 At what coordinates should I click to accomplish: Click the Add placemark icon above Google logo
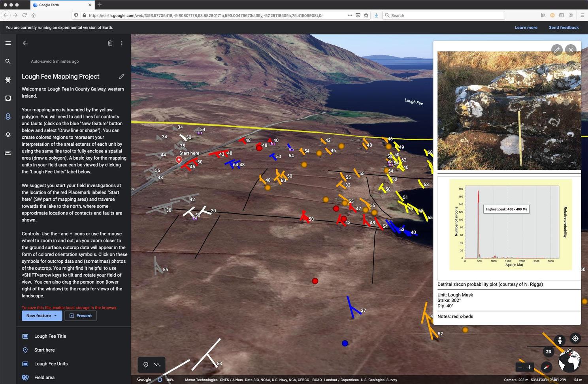tap(146, 365)
